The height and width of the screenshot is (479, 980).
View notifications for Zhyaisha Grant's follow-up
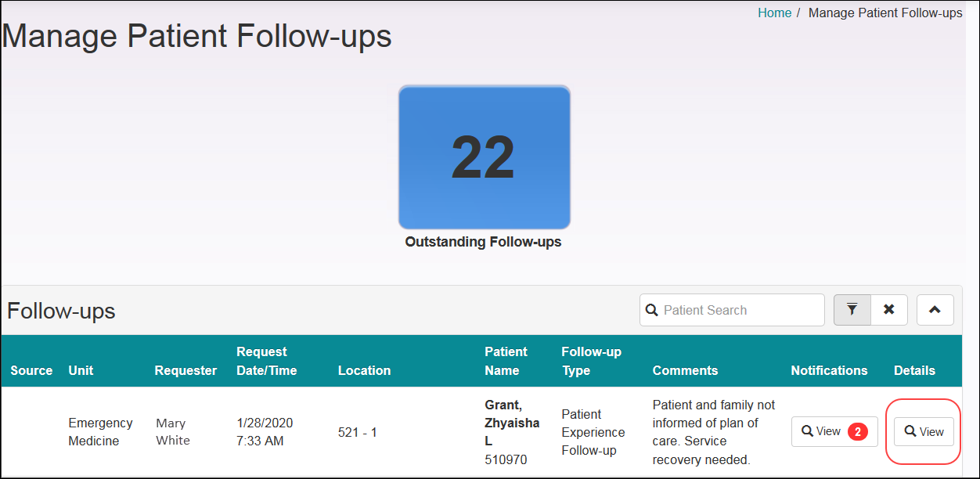834,431
